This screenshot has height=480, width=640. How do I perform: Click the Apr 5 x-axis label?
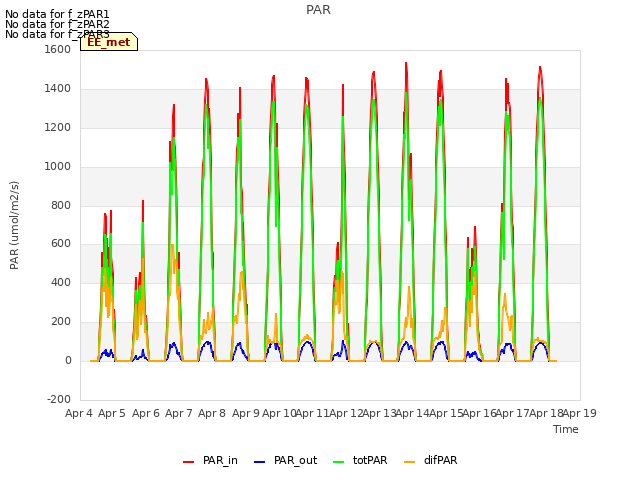(112, 413)
